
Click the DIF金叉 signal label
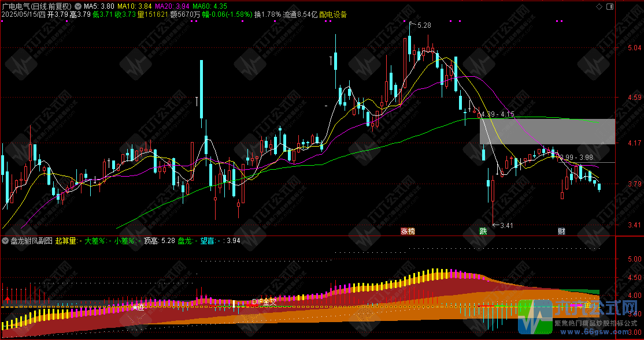click(x=264, y=301)
